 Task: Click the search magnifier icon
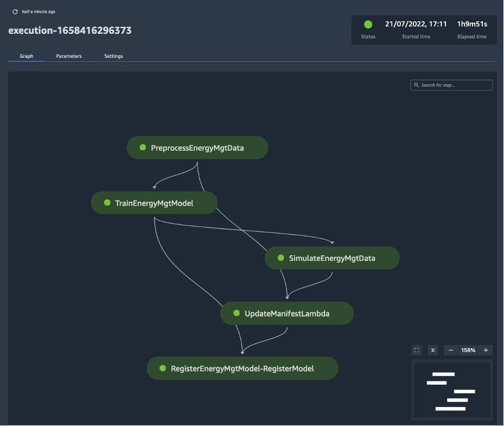pyautogui.click(x=416, y=85)
